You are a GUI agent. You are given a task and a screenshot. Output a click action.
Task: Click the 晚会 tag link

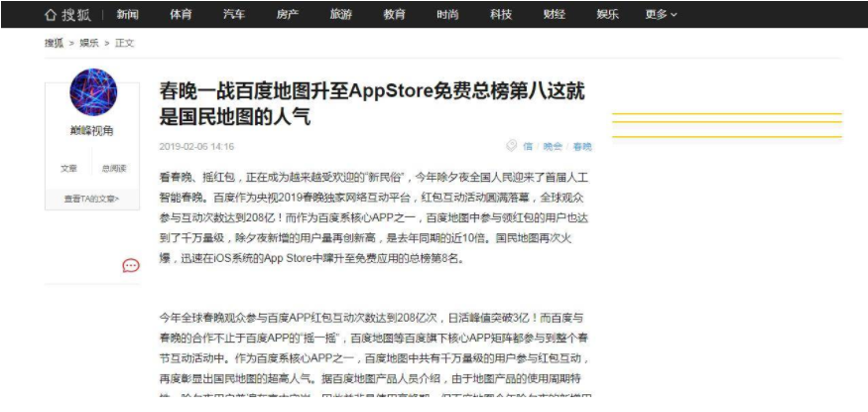click(x=553, y=146)
